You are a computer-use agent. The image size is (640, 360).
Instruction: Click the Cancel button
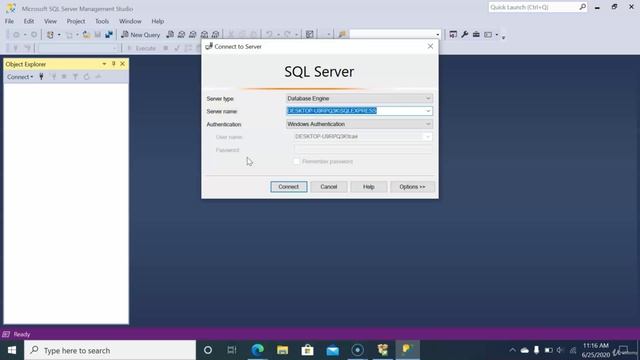pyautogui.click(x=329, y=187)
